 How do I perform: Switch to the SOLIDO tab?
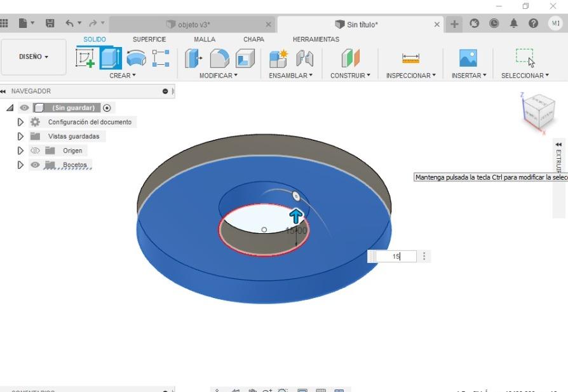pyautogui.click(x=95, y=39)
